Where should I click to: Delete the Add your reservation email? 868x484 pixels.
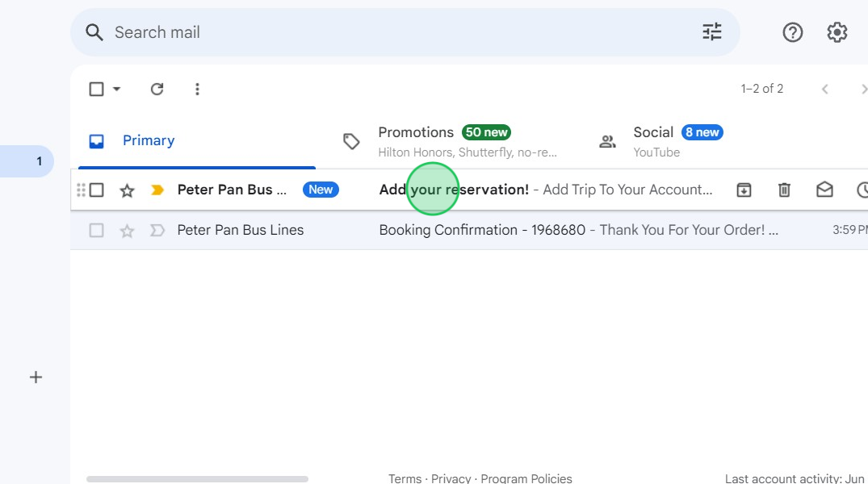(x=784, y=190)
